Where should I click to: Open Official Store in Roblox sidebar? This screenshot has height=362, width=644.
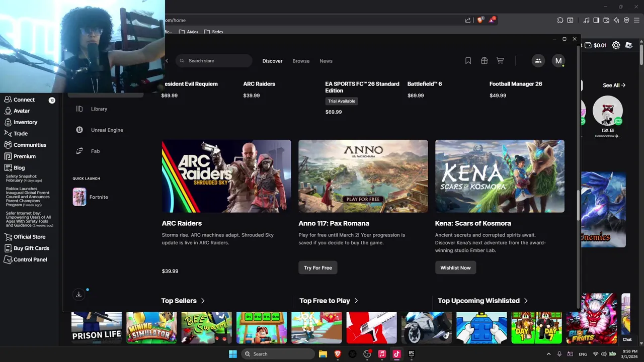29,237
